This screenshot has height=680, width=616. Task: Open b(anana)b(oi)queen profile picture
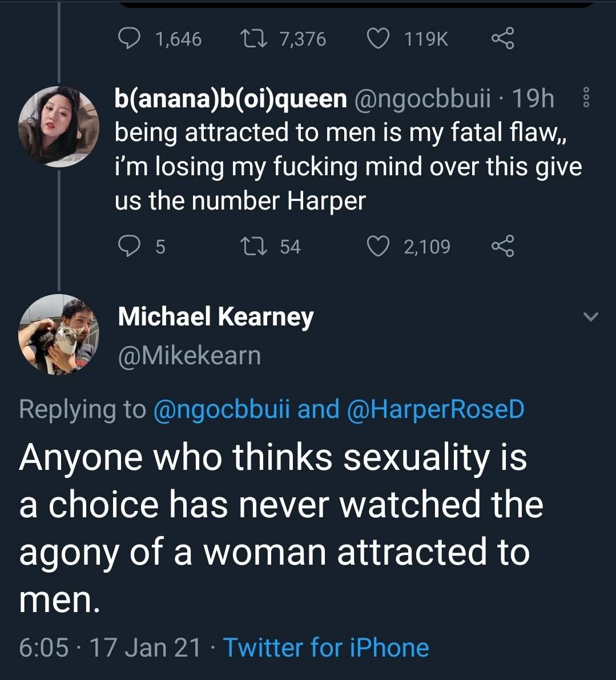[58, 126]
